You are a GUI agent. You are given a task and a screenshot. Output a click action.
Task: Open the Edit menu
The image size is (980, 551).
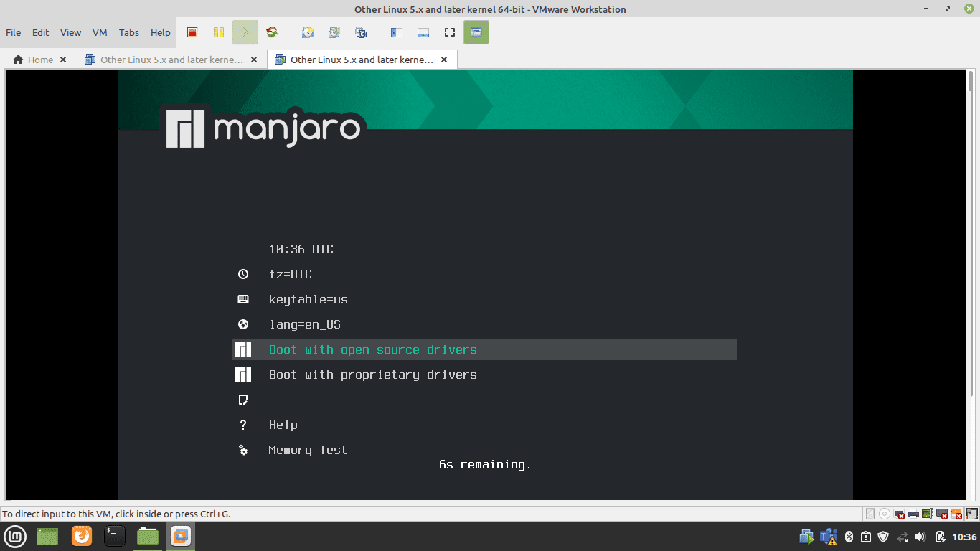click(x=41, y=32)
